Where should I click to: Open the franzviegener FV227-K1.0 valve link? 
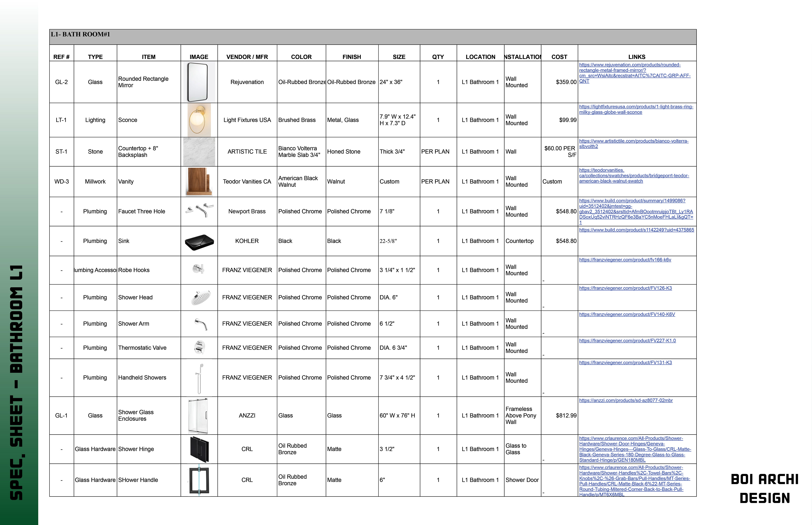[x=627, y=341]
